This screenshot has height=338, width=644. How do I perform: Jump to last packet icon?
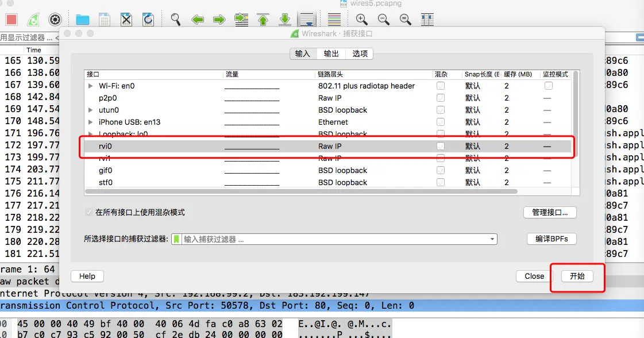point(284,20)
